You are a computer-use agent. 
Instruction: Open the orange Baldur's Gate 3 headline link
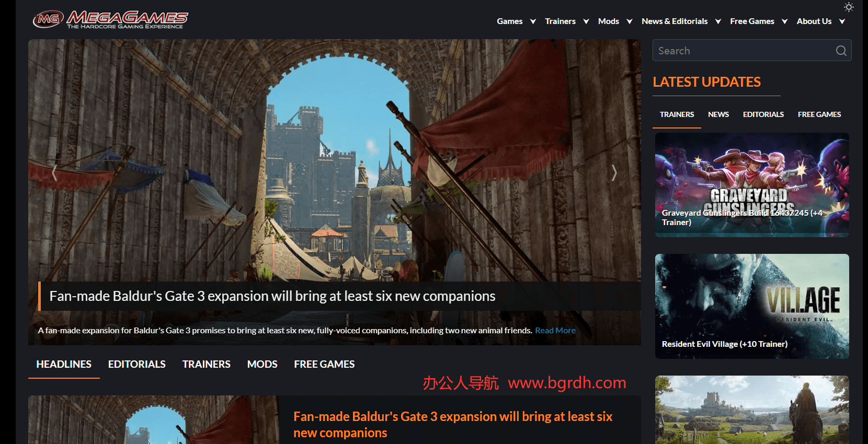click(453, 425)
